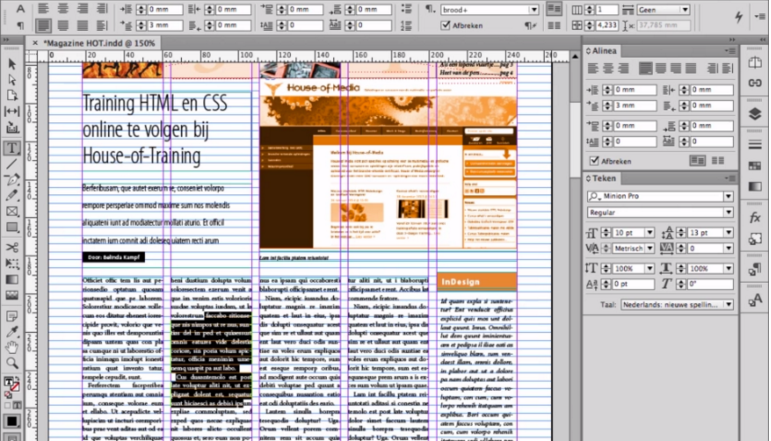This screenshot has width=771, height=441.
Task: Expand the toolbox double-arrow at top left
Action: [x=6, y=40]
